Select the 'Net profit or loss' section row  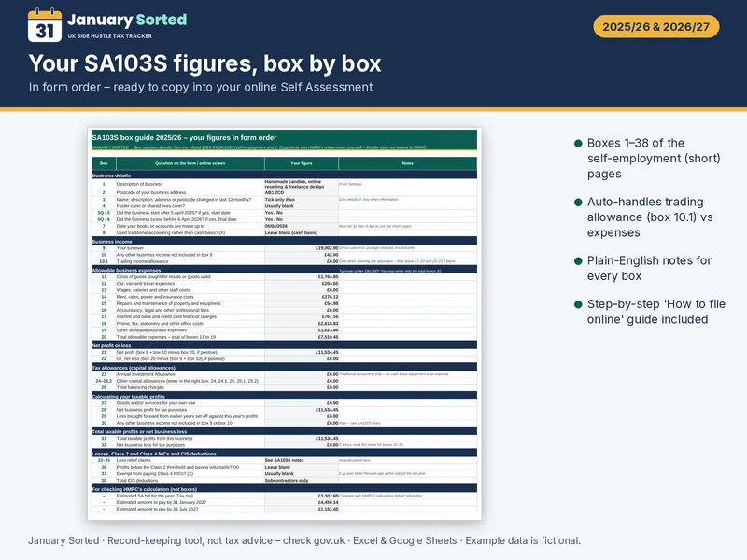[284, 345]
